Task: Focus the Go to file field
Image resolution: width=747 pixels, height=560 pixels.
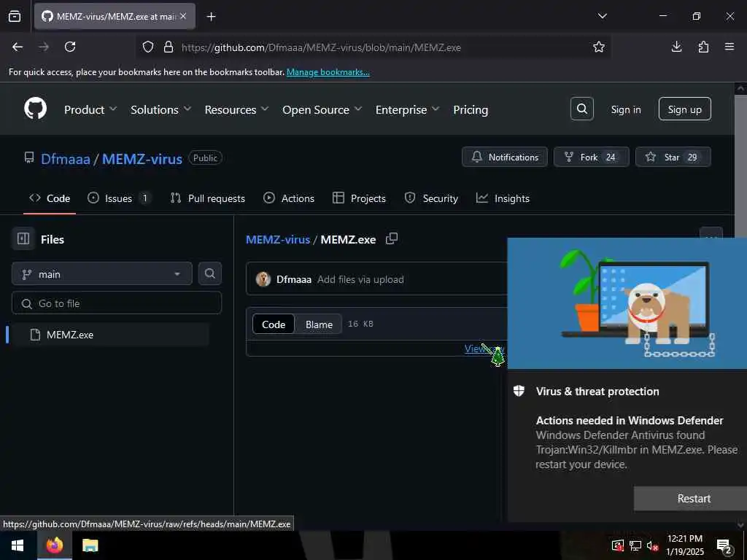Action: [116, 303]
